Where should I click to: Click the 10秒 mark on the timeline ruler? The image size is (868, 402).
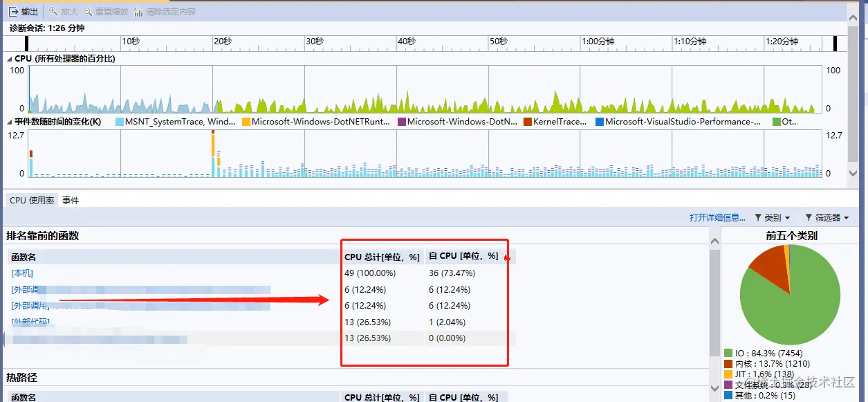[131, 42]
